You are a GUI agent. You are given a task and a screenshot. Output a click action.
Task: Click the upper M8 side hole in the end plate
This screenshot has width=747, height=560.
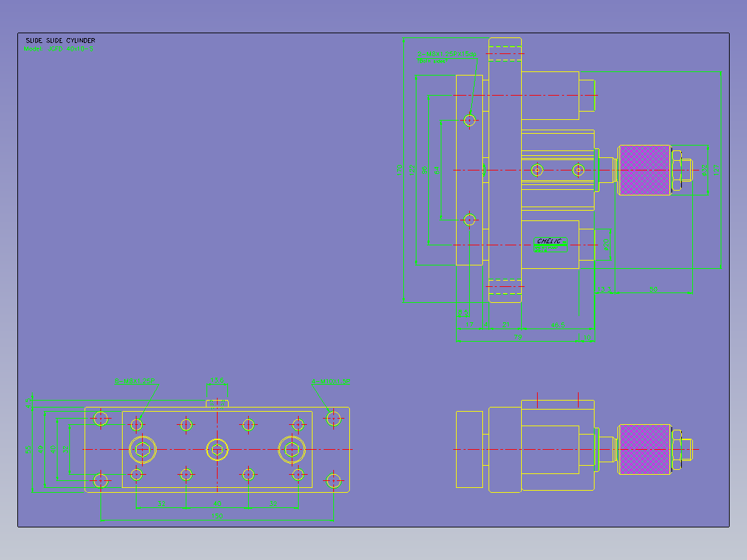470,121
